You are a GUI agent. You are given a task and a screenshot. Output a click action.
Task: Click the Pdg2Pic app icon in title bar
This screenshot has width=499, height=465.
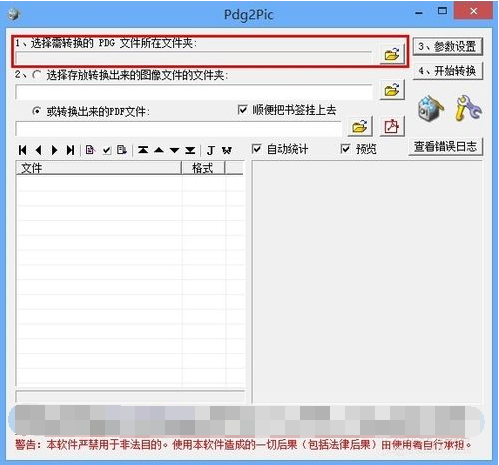pyautogui.click(x=14, y=14)
